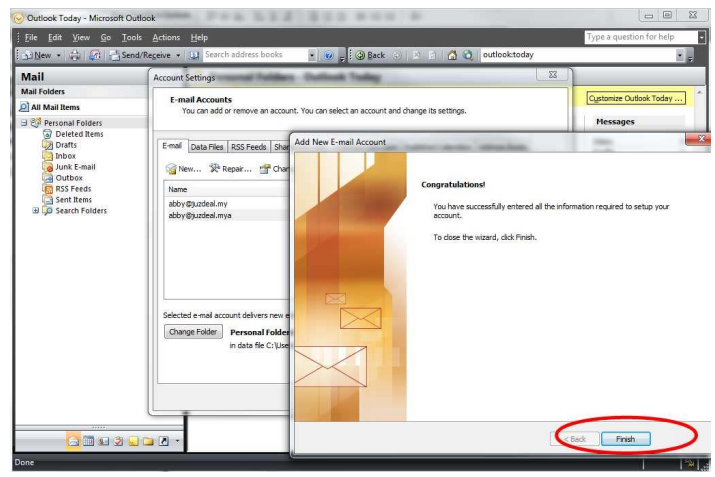Close the Account Settings dialog

tap(553, 75)
